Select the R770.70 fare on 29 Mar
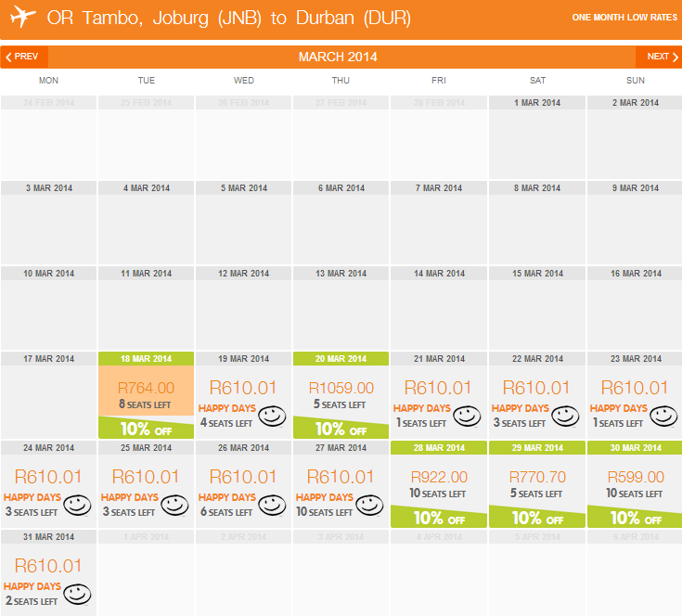 click(x=537, y=477)
